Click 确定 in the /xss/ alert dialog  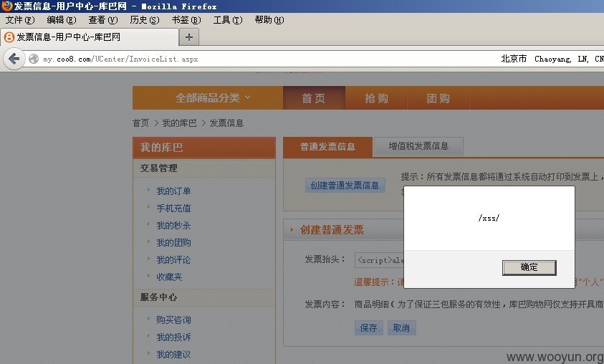[x=529, y=267]
